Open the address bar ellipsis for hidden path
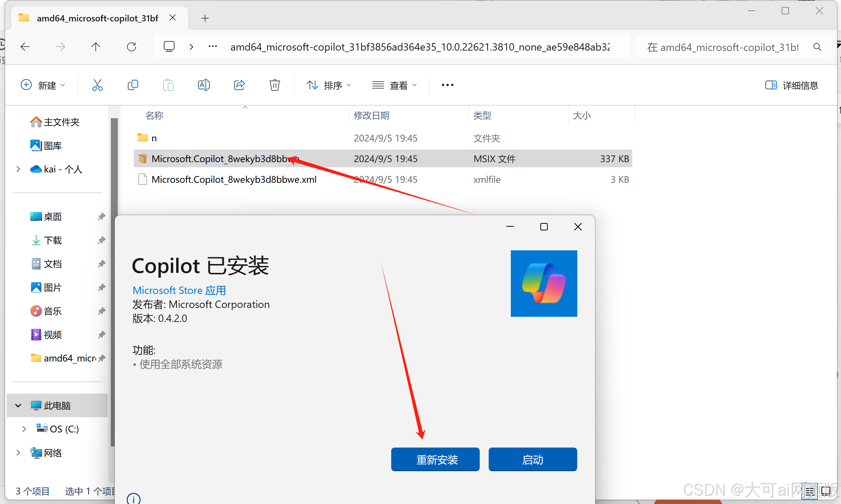The image size is (841, 504). [213, 47]
